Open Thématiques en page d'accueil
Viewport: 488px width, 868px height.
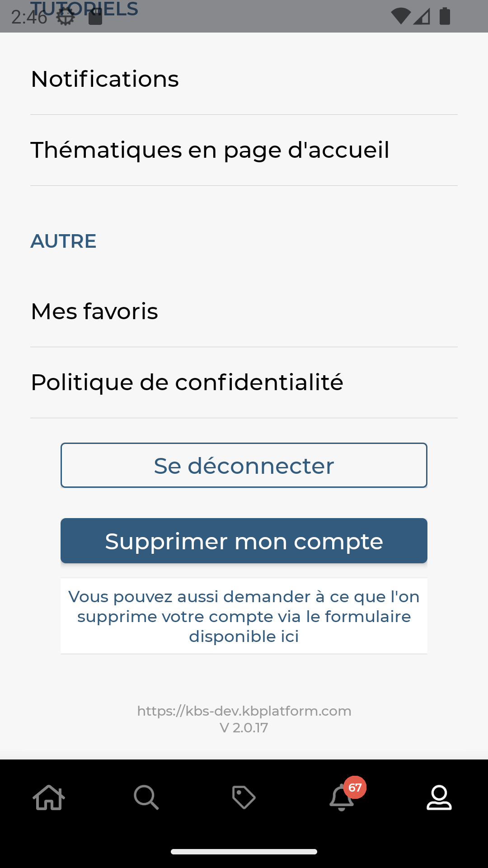(210, 150)
